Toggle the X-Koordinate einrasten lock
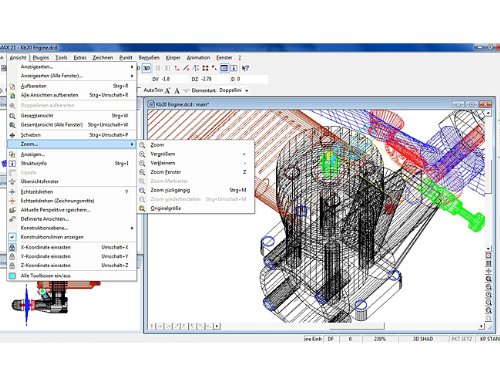500x385 pixels. (12, 247)
